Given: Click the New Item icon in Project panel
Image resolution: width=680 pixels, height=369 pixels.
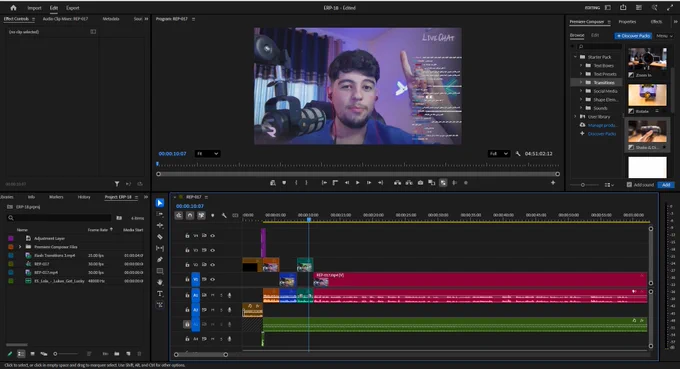Looking at the screenshot, I should tap(128, 354).
